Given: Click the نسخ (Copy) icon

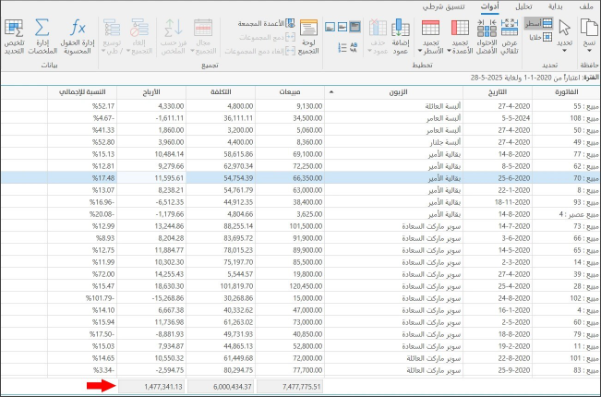Looking at the screenshot, I should tap(590, 28).
